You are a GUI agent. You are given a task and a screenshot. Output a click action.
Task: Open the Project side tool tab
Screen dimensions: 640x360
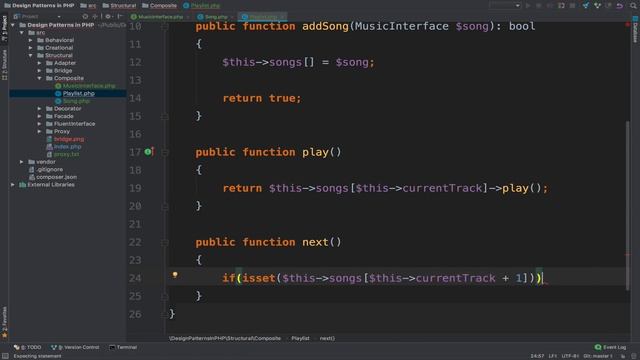[x=4, y=28]
